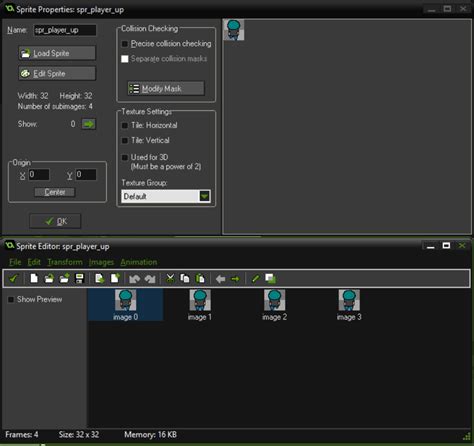Click the Center origin button
The width and height of the screenshot is (474, 446).
click(x=55, y=192)
